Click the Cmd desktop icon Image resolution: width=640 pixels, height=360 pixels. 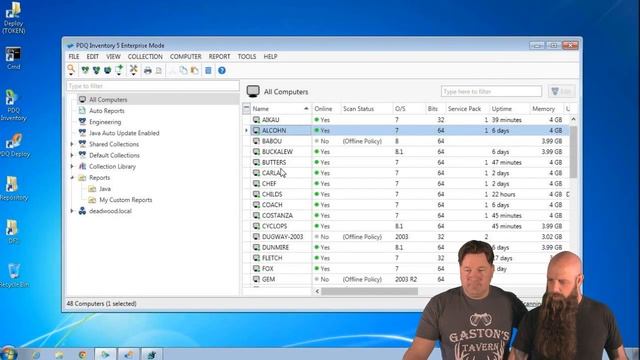13,58
